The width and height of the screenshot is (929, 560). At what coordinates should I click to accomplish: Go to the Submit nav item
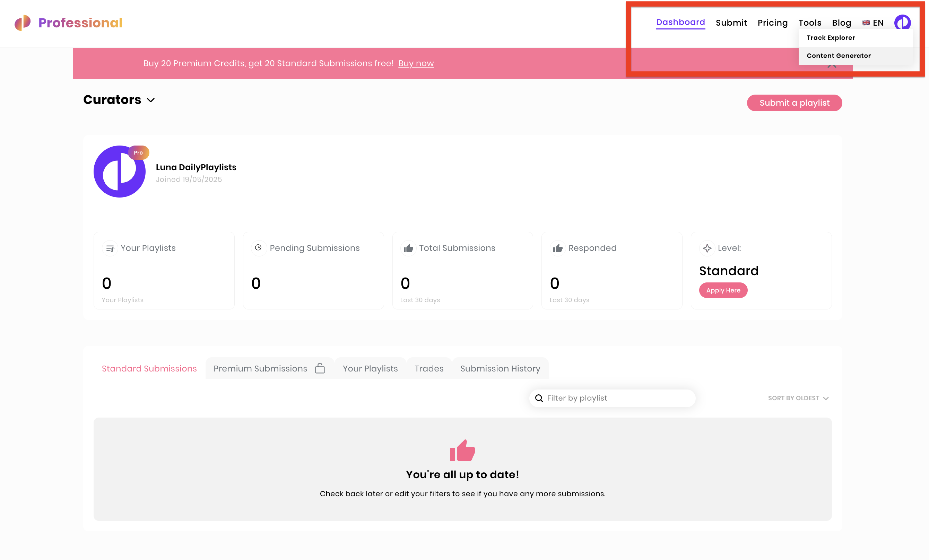tap(731, 23)
